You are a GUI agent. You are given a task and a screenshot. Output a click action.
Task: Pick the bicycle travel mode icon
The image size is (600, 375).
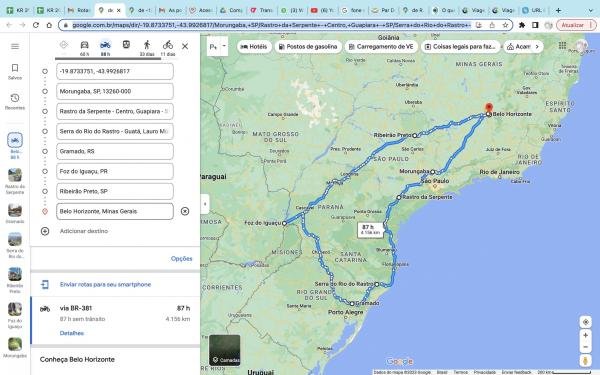tap(168, 45)
